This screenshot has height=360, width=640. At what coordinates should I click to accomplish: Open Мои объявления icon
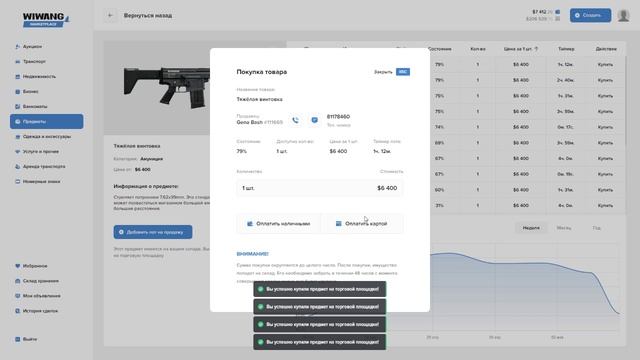pos(18,296)
